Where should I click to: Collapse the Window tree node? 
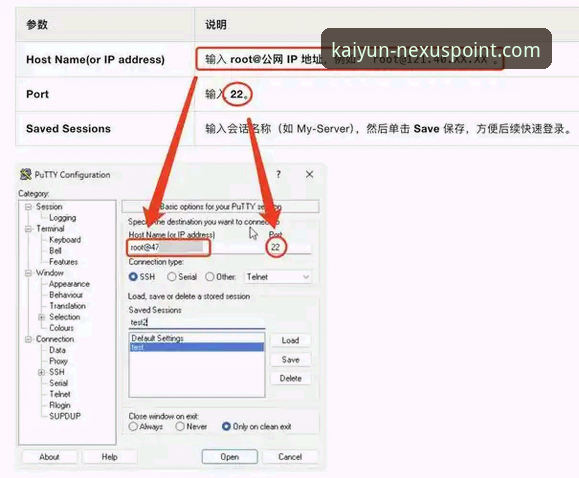28,273
